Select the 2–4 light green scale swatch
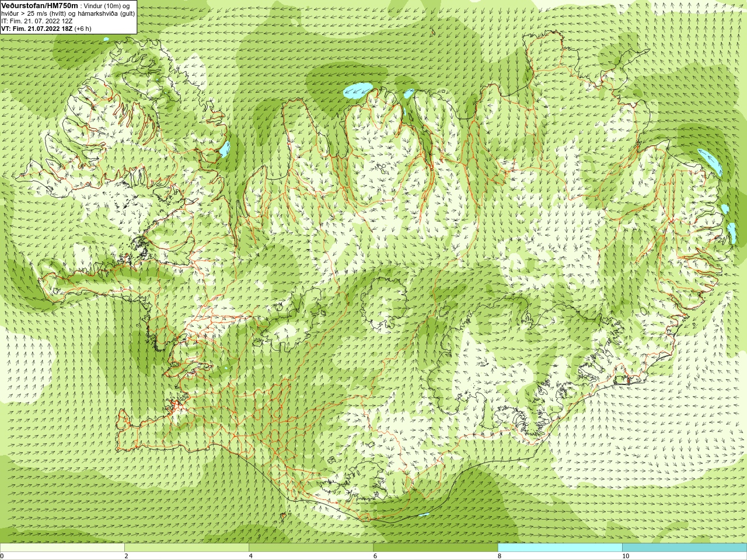 click(187, 548)
